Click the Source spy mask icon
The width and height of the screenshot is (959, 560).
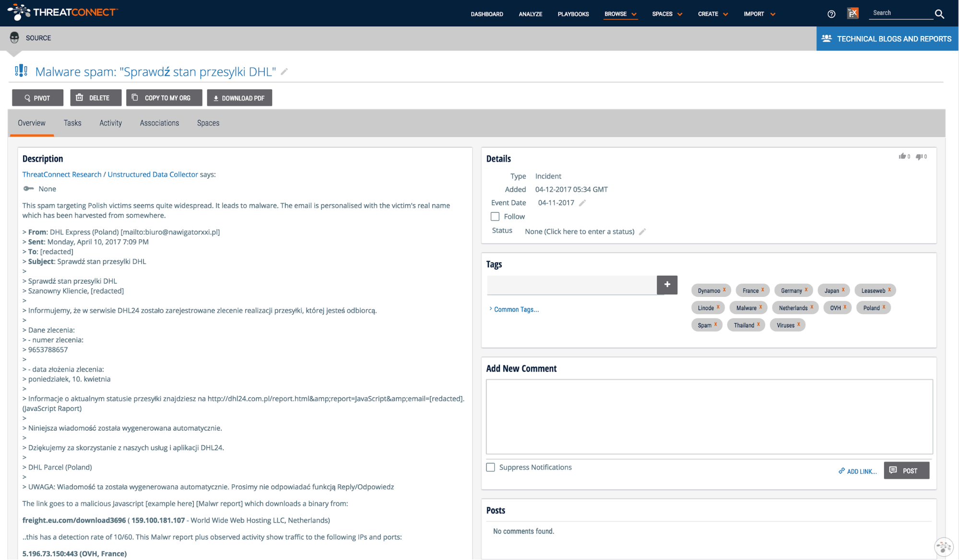[x=14, y=38]
